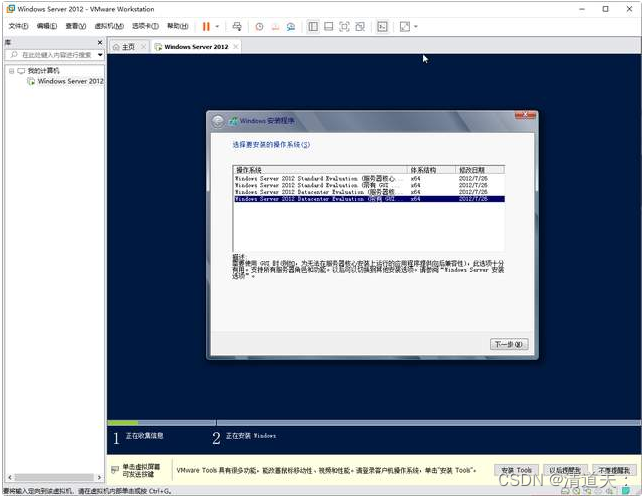Open the 编辑 menu
The width and height of the screenshot is (642, 498).
coord(47,26)
